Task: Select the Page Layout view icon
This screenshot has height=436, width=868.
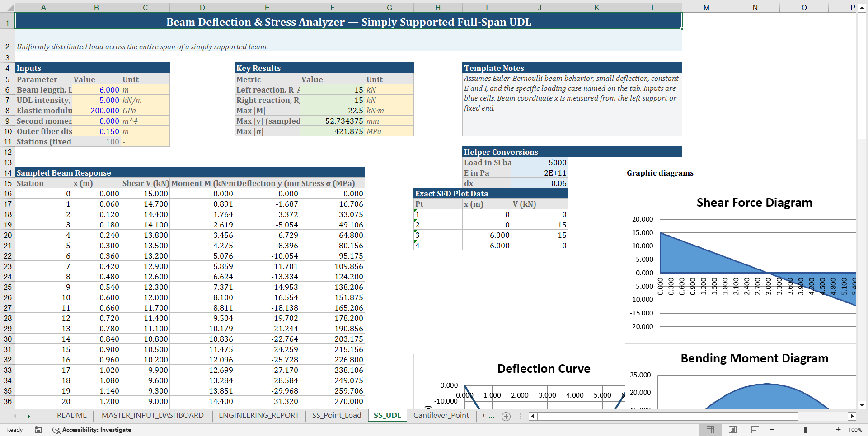Action: point(733,430)
